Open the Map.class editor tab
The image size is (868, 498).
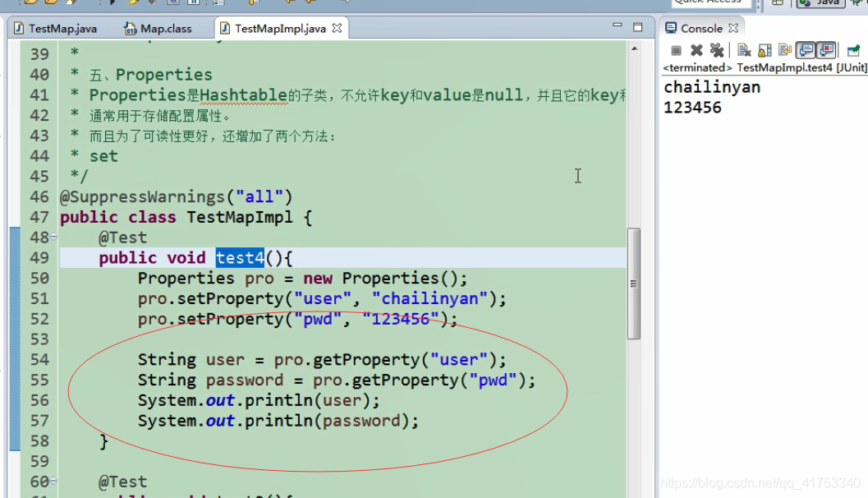pos(158,28)
